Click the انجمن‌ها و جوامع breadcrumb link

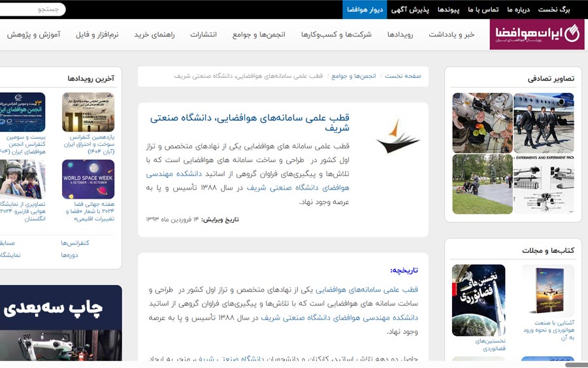[x=353, y=76]
